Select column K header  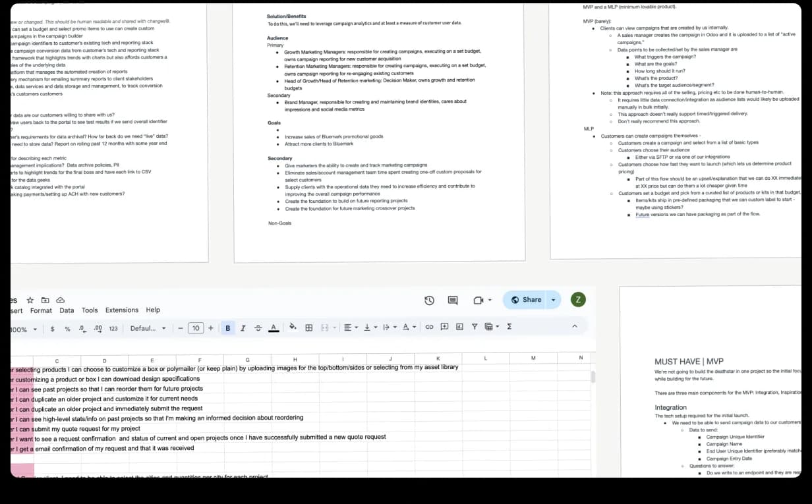(438, 359)
